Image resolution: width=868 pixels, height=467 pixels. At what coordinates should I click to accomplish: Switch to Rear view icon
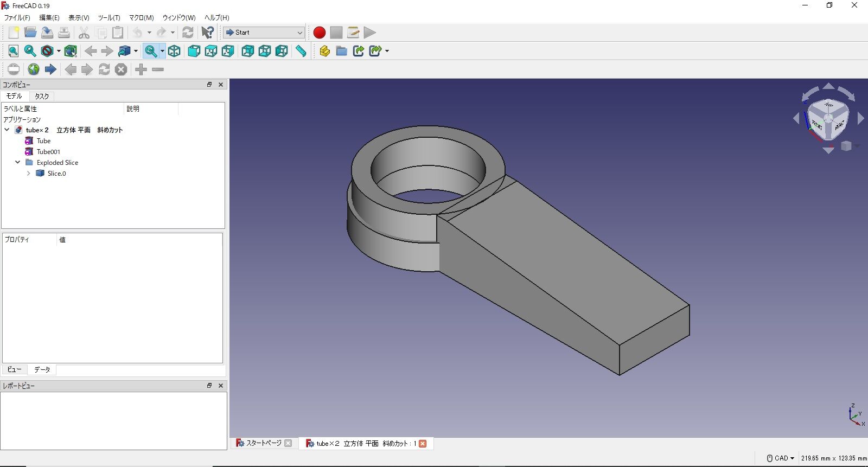tap(247, 51)
